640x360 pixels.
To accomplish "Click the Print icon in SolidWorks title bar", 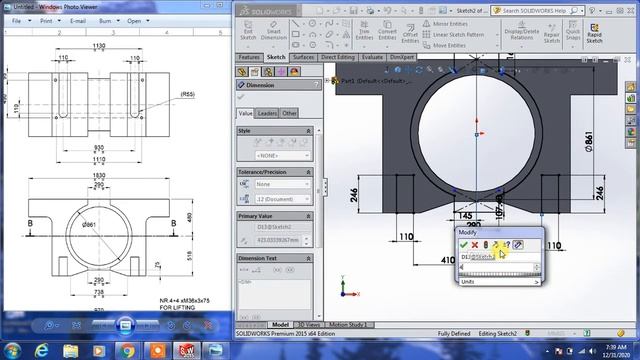I will pos(370,11).
